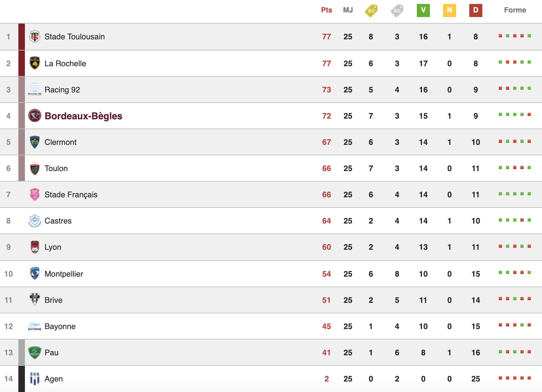Click the MJ column header
542x392 pixels.
(x=348, y=10)
